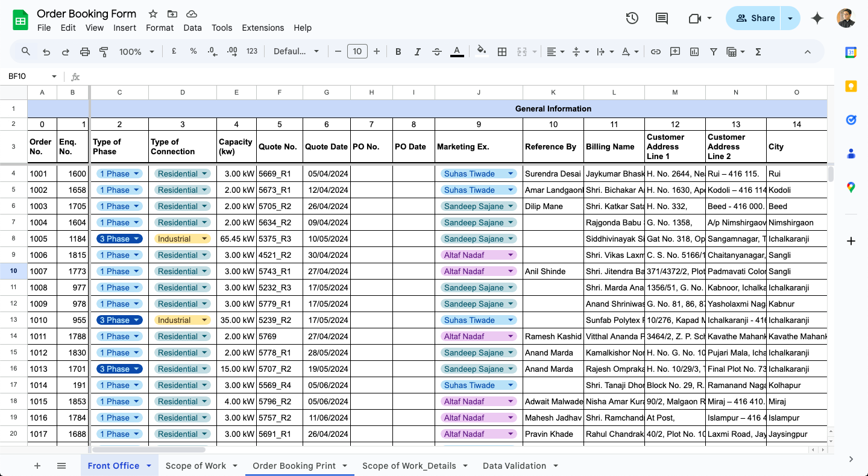Screen dimensions: 868x476
Task: Click the move to folder icon
Action: pos(172,14)
